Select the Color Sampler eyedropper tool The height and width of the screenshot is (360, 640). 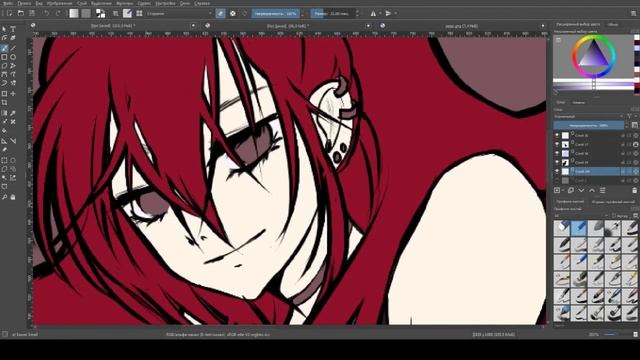click(13, 113)
